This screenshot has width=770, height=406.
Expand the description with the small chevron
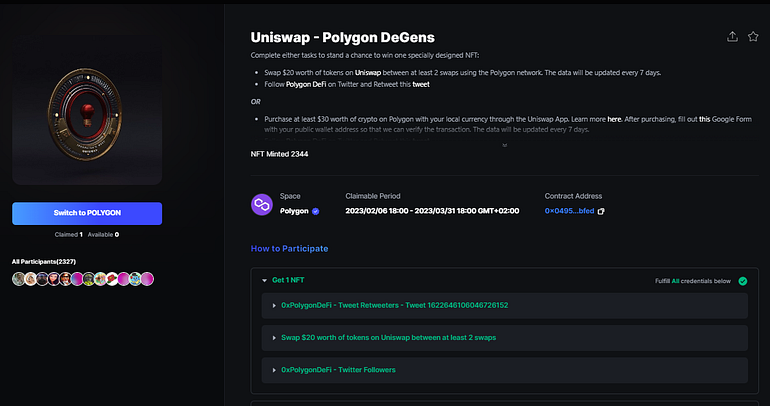(504, 145)
